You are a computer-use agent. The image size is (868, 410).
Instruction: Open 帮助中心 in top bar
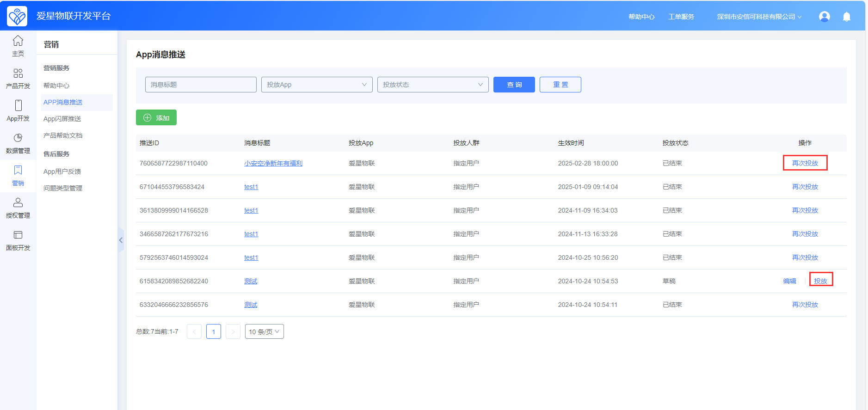[x=641, y=17]
